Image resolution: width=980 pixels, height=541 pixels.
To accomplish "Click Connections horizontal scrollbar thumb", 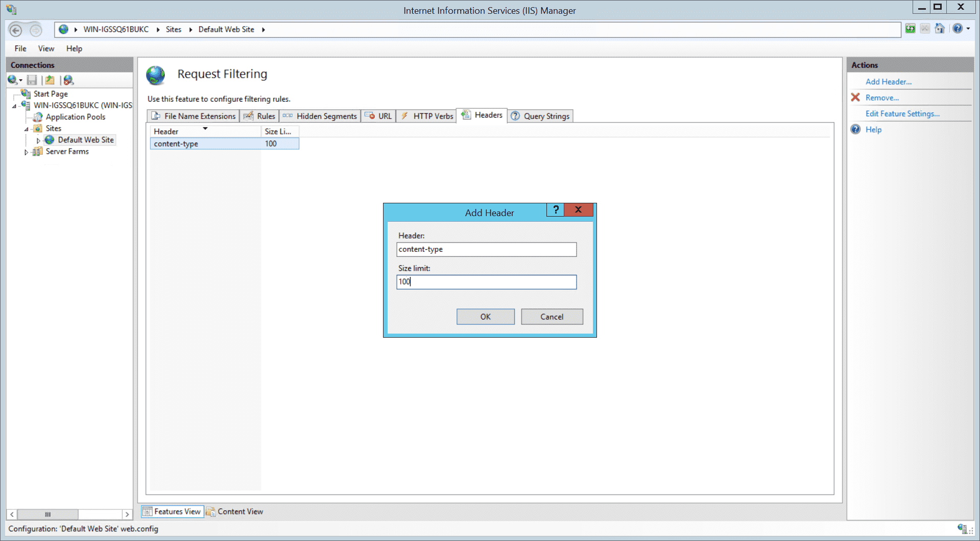I will [47, 514].
